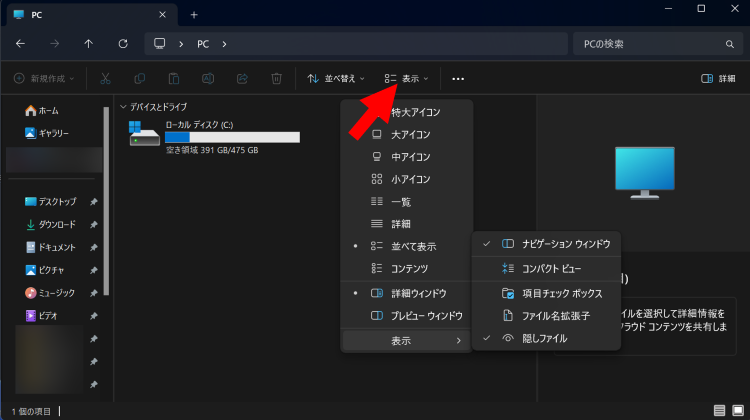
Task: Click PC segment in address bar
Action: (203, 44)
